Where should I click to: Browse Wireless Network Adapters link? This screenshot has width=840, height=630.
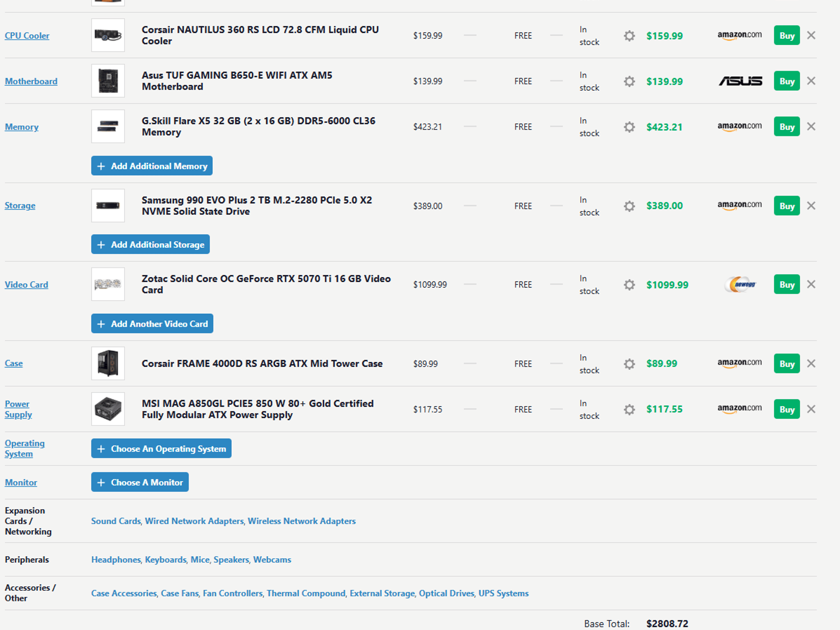[302, 521]
